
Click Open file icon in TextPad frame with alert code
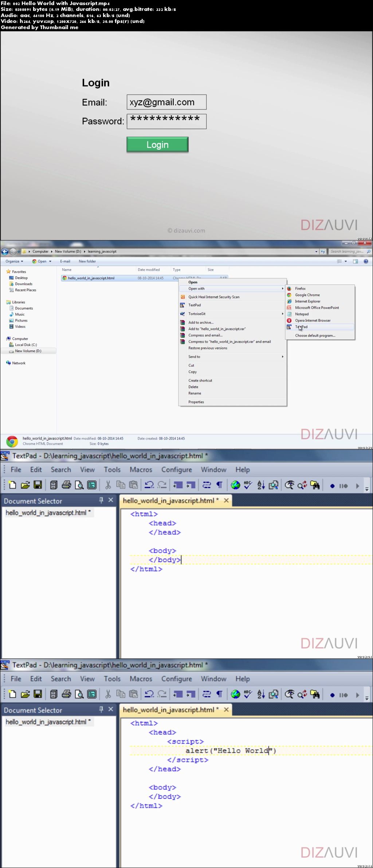click(25, 694)
